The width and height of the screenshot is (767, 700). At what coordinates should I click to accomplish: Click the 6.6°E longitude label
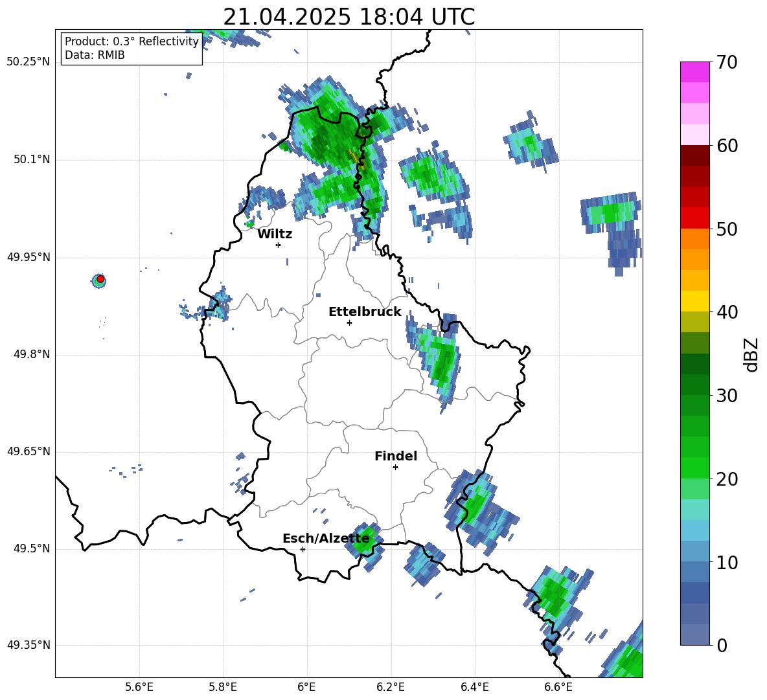pyautogui.click(x=558, y=687)
